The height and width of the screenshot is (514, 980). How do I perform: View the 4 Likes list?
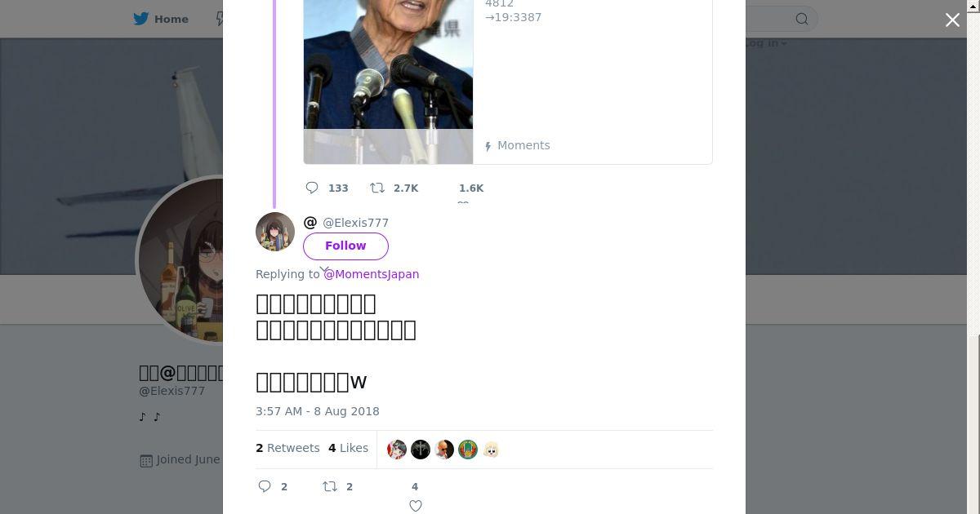click(x=348, y=448)
